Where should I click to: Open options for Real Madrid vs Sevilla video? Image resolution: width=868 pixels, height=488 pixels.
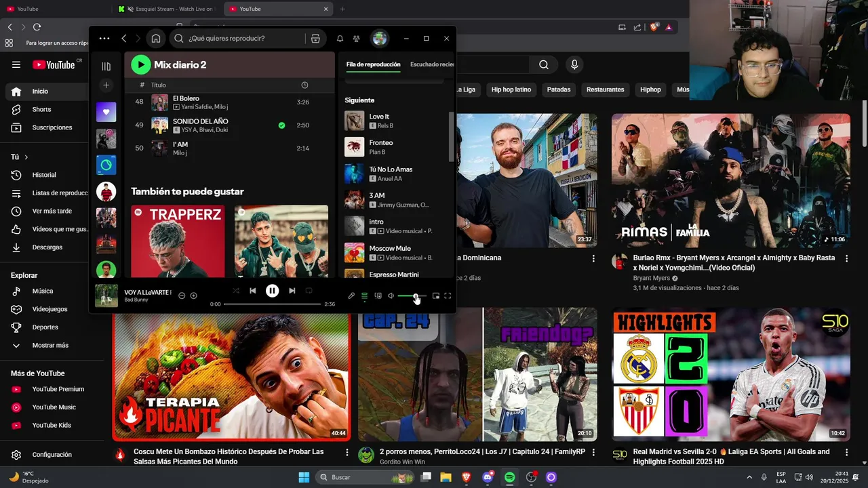[846, 452]
